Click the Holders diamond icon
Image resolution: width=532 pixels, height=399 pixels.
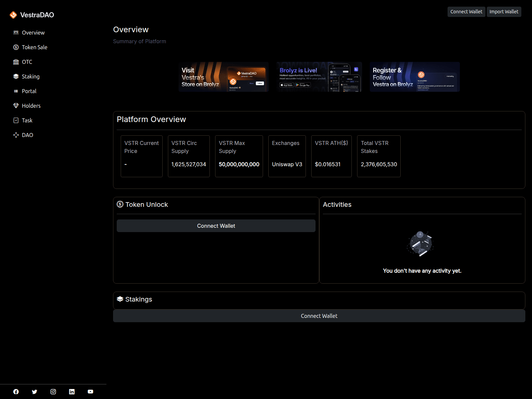click(16, 106)
